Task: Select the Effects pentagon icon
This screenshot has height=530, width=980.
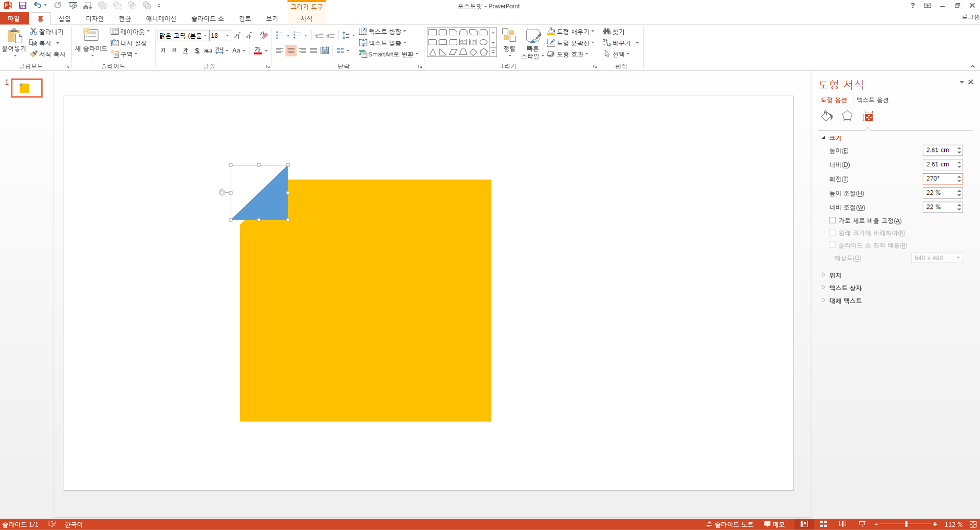Action: coord(847,116)
